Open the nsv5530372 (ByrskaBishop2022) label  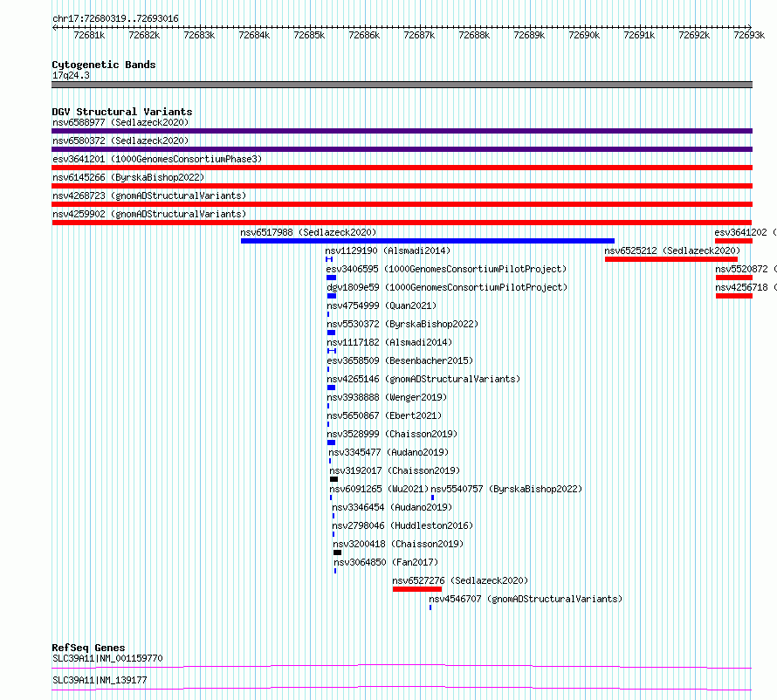402,324
